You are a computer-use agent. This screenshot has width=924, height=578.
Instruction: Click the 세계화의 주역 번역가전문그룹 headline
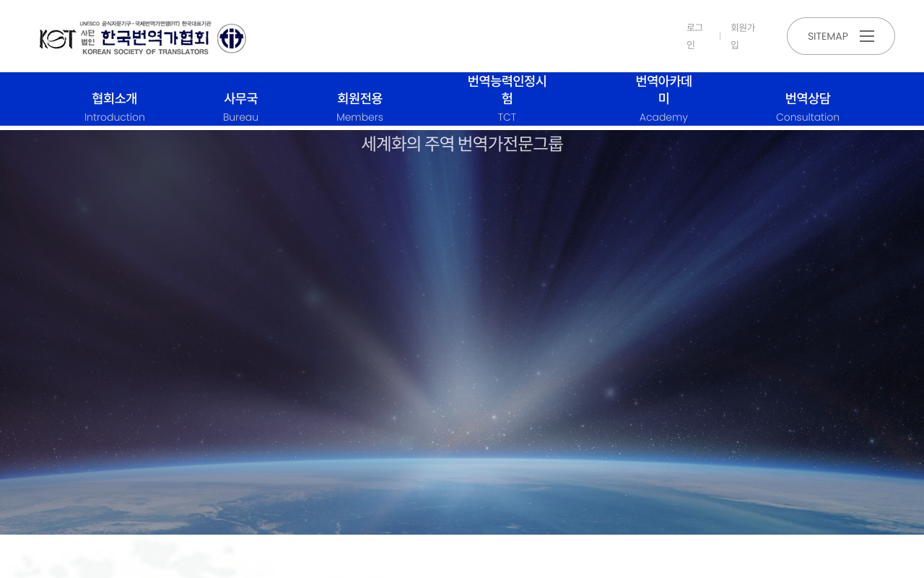(462, 144)
